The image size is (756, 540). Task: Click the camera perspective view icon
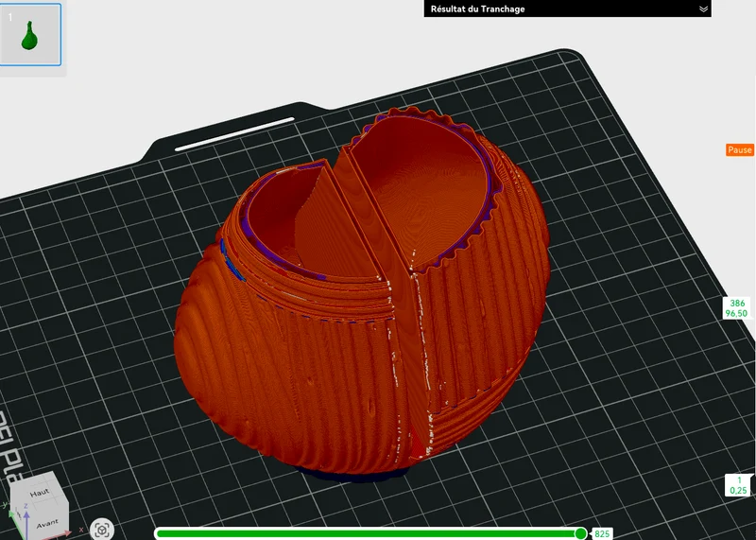pyautogui.click(x=102, y=530)
